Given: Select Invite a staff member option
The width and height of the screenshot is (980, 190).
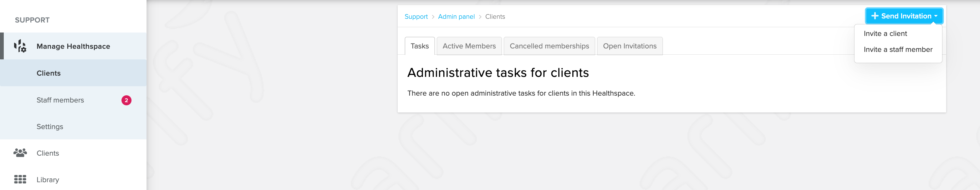Looking at the screenshot, I should pyautogui.click(x=898, y=49).
